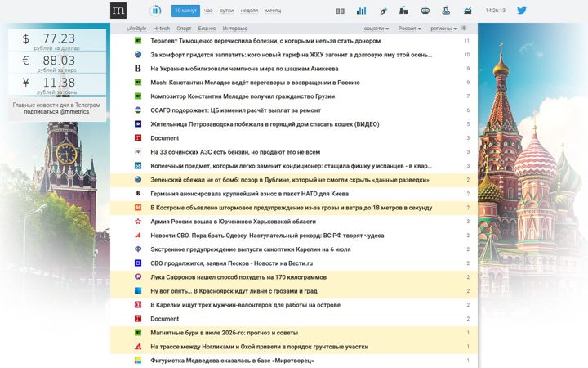Open Кострома штормовое предупреждение article
588x368 pixels.
click(x=292, y=208)
